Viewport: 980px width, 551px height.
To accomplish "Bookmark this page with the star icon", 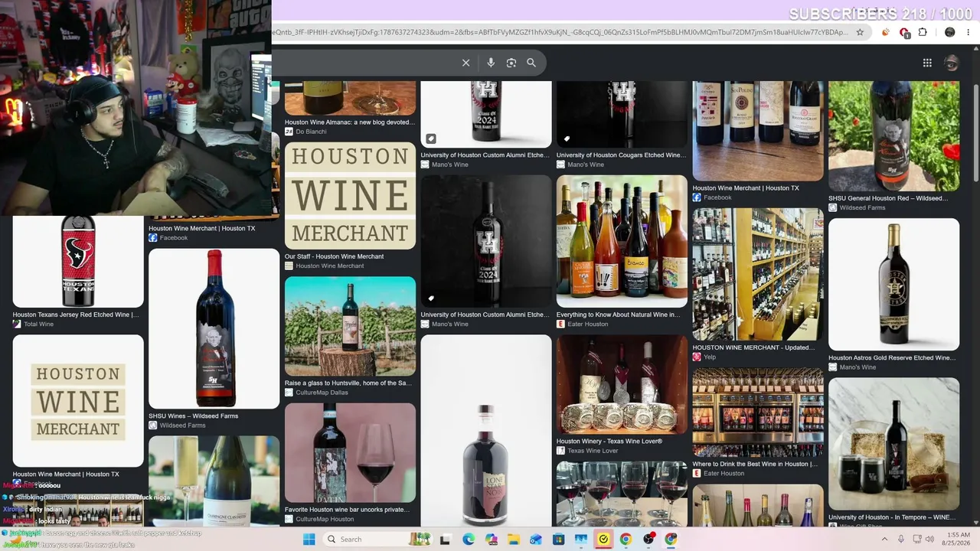I will (x=860, y=32).
